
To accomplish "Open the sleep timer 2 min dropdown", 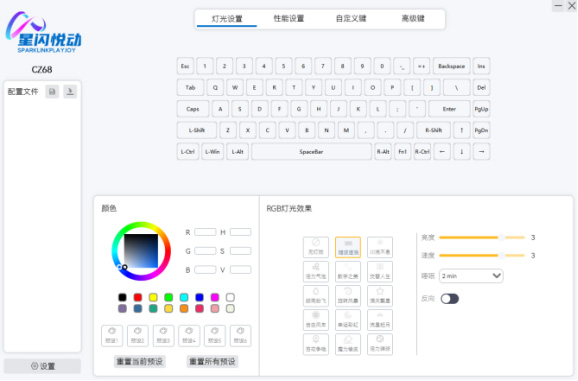I will [x=471, y=276].
